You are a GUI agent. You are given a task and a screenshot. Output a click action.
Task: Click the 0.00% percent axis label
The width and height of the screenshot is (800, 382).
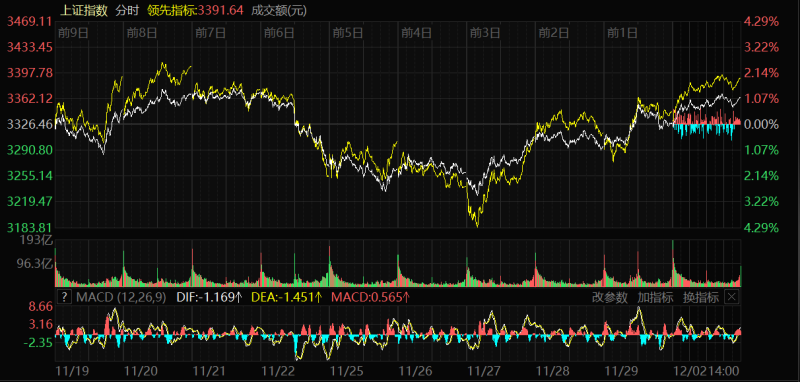point(761,124)
